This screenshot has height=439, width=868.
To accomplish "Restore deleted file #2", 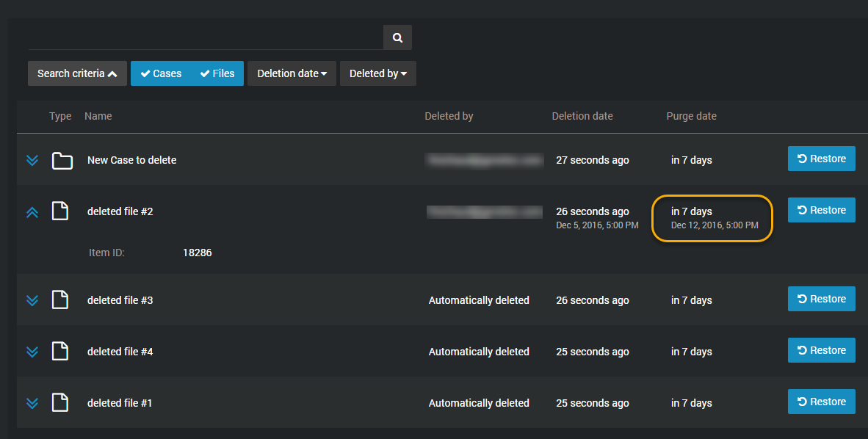I will tap(822, 211).
